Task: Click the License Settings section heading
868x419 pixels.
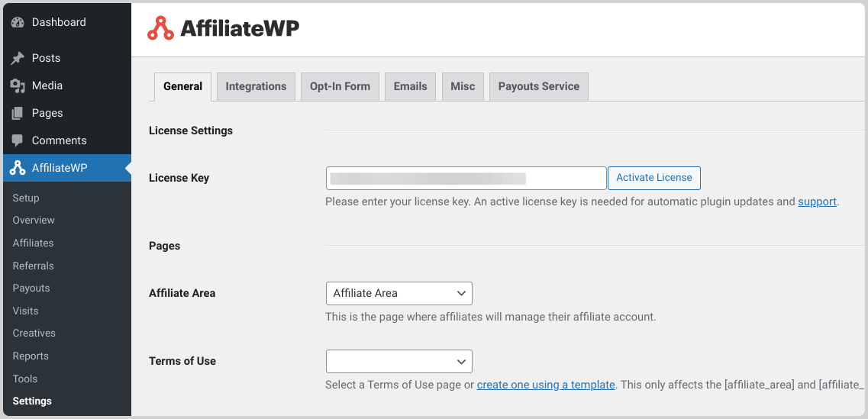Action: 191,131
